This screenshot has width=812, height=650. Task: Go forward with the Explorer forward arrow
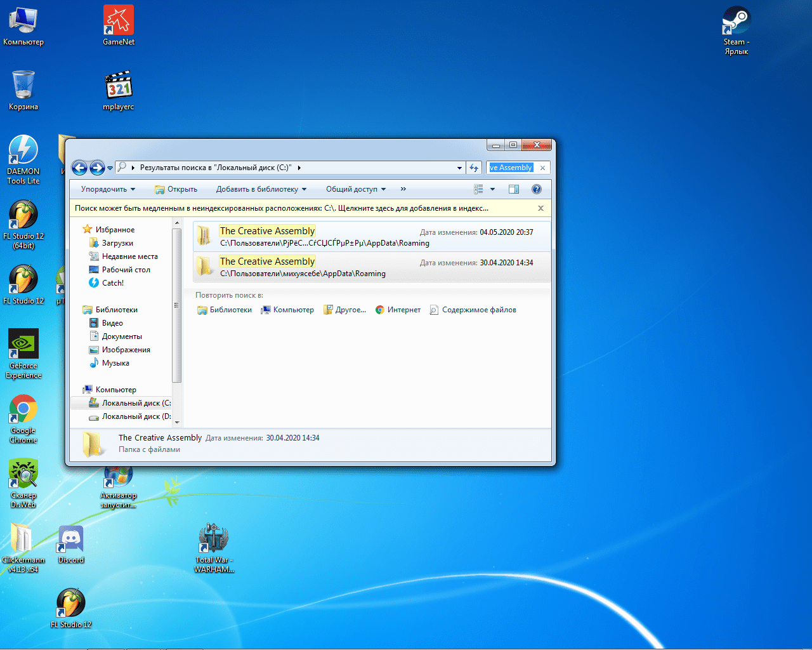(97, 168)
